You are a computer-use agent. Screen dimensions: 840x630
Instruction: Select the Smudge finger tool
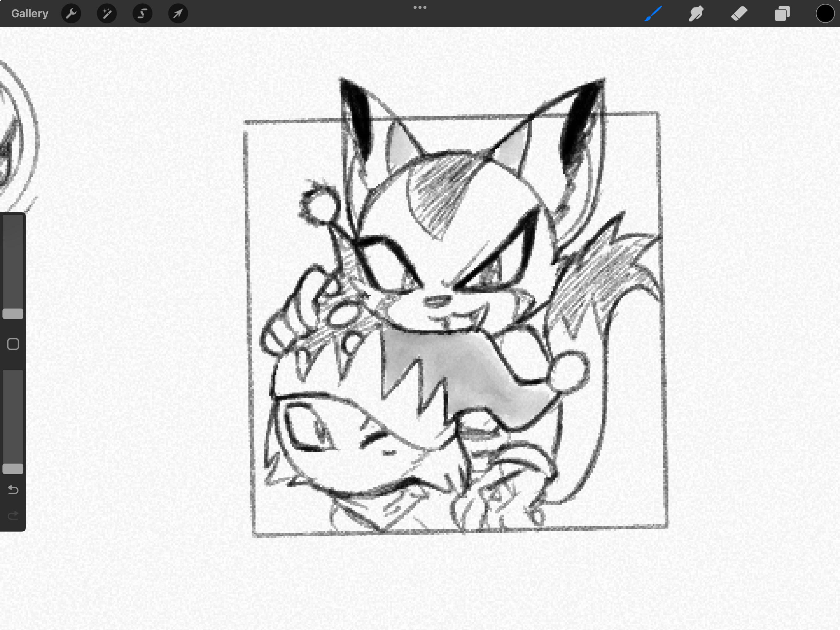pyautogui.click(x=696, y=14)
